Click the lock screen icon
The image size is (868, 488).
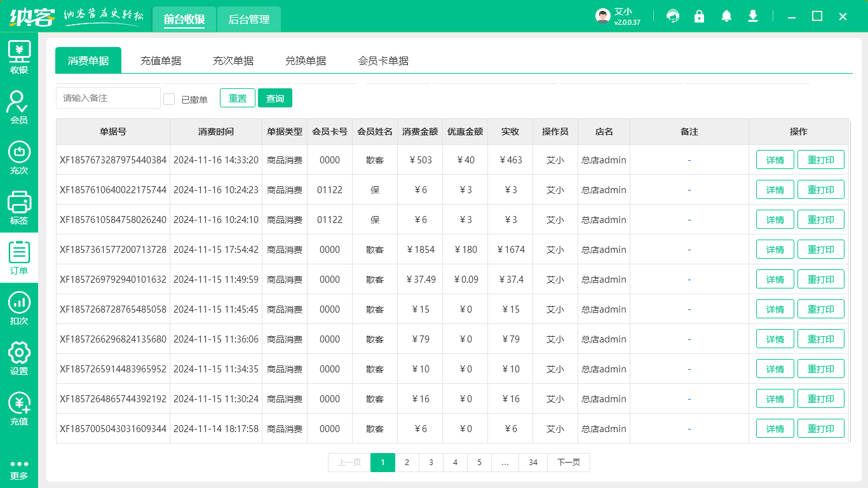[x=700, y=17]
